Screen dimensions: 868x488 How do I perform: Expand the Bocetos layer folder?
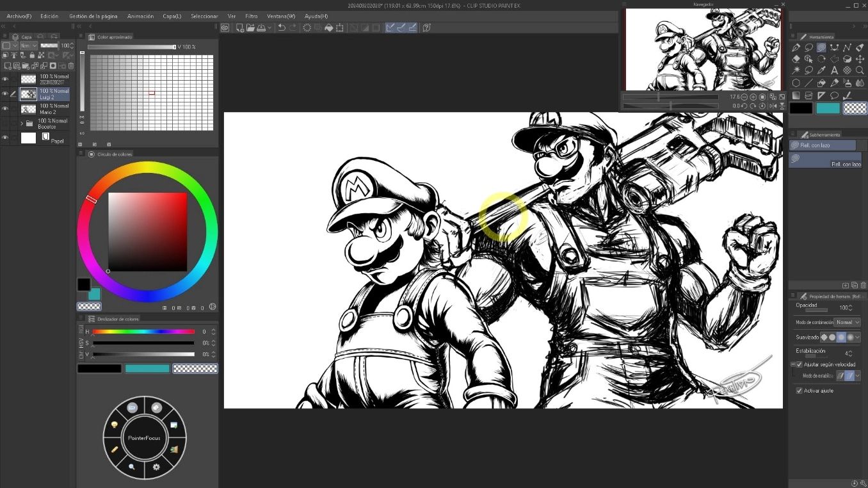(22, 123)
